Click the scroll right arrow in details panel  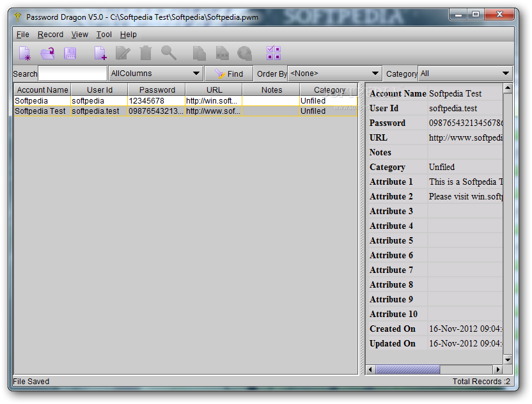(497, 369)
